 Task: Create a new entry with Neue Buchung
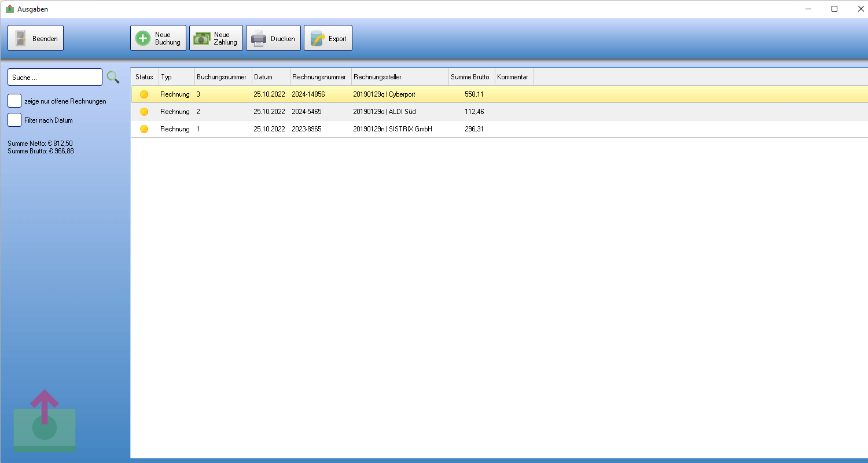158,38
